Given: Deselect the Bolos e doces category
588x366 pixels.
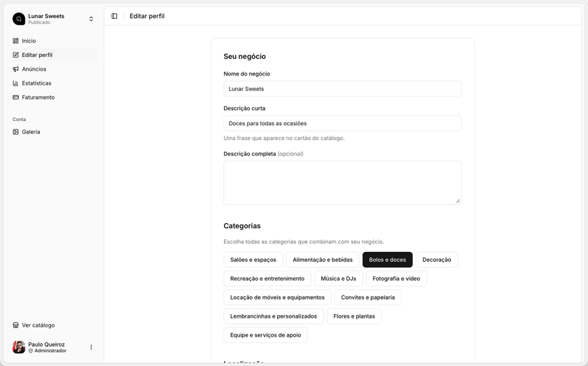Looking at the screenshot, I should [x=387, y=260].
